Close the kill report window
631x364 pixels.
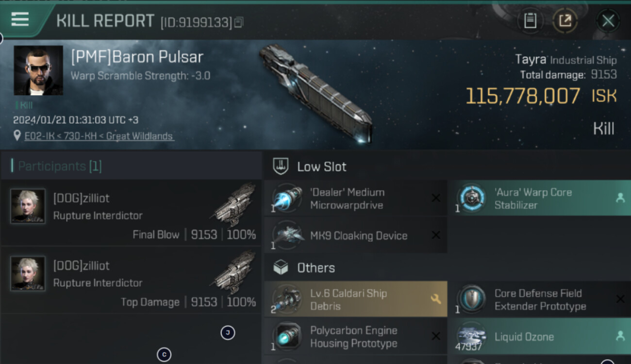(x=608, y=20)
